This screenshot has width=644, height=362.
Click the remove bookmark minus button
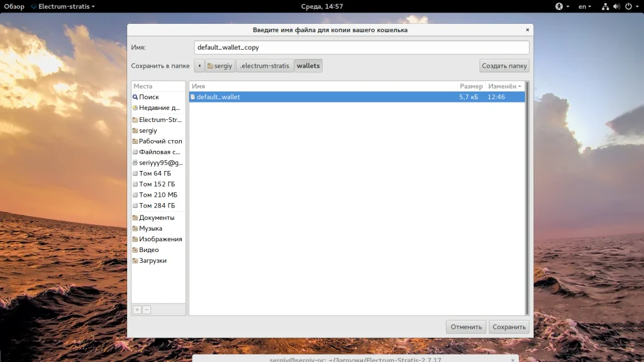[147, 310]
